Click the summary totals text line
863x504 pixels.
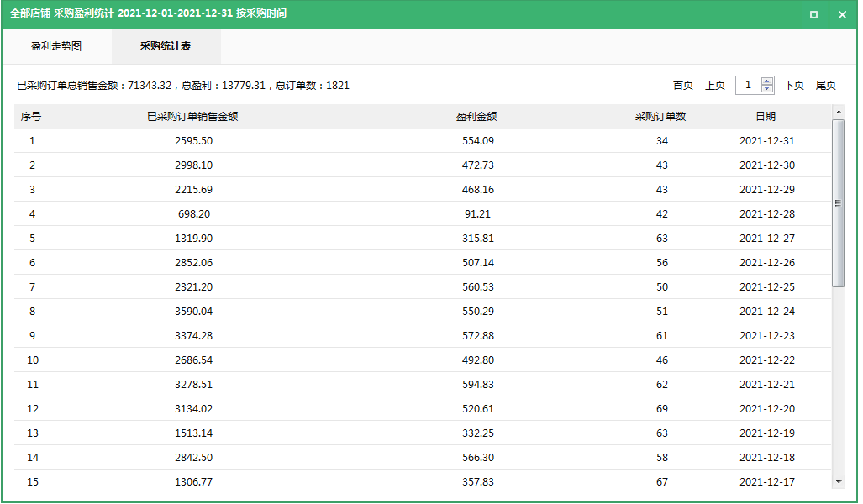[x=183, y=86]
